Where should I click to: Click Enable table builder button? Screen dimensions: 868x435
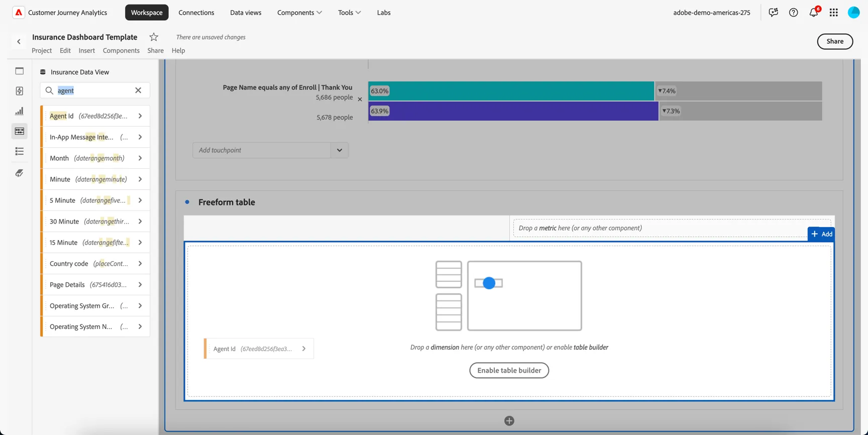(509, 370)
